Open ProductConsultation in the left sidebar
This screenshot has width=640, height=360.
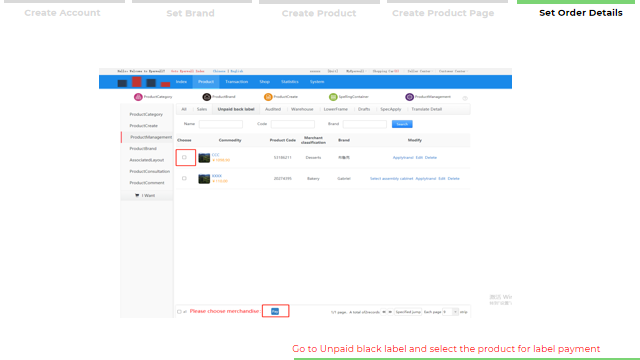click(x=149, y=171)
